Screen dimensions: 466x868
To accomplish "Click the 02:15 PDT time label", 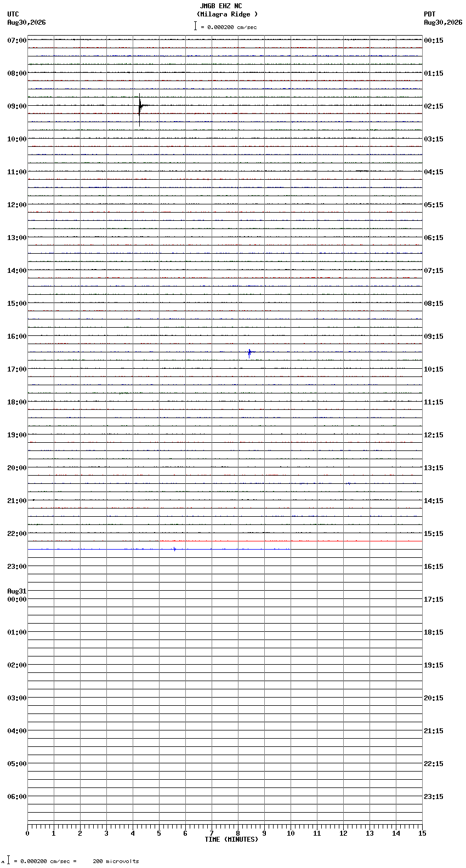I will point(434,106).
